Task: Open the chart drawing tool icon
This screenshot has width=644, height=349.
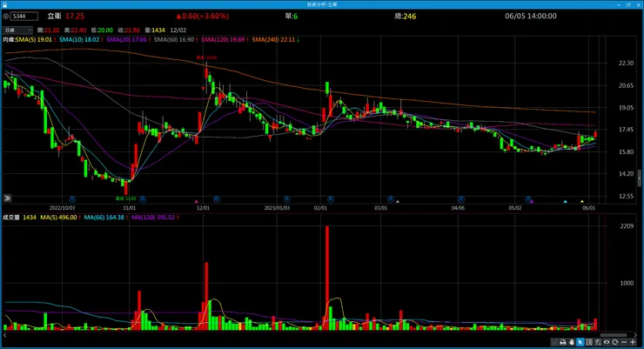Action: 598,342
